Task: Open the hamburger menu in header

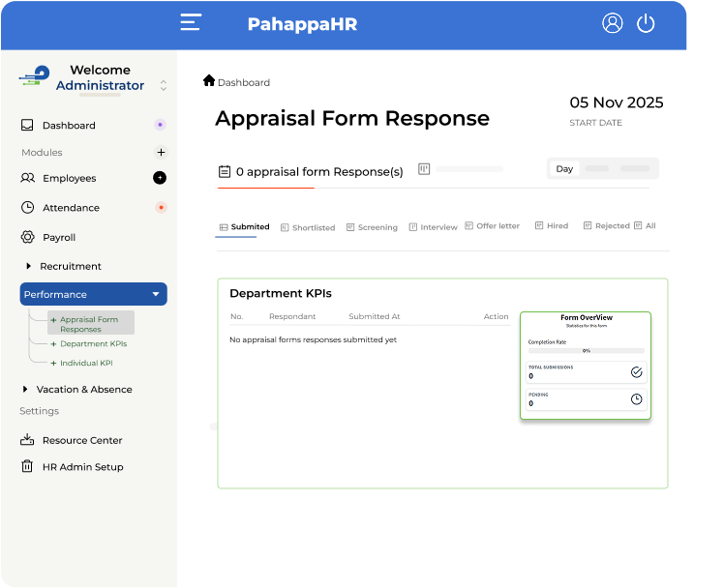Action: point(191,23)
